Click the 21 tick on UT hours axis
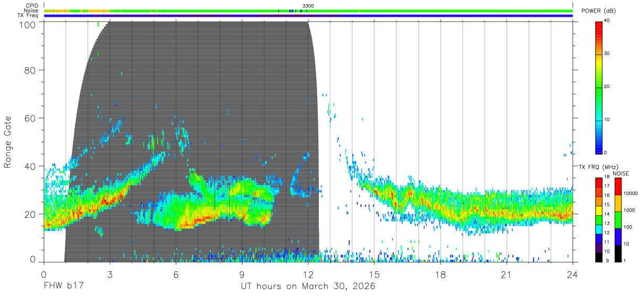 pyautogui.click(x=507, y=274)
